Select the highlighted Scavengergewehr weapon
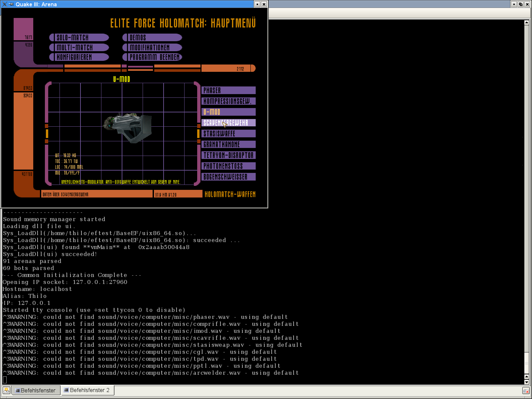The width and height of the screenshot is (532, 399). pos(228,123)
